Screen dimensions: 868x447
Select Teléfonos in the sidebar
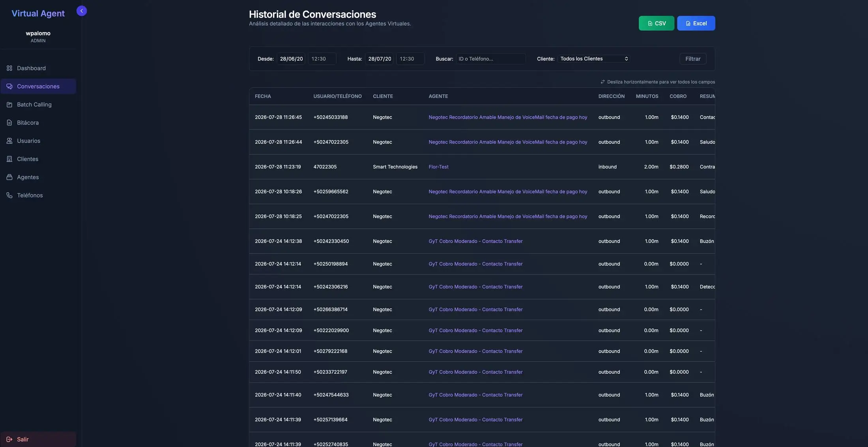point(38,195)
